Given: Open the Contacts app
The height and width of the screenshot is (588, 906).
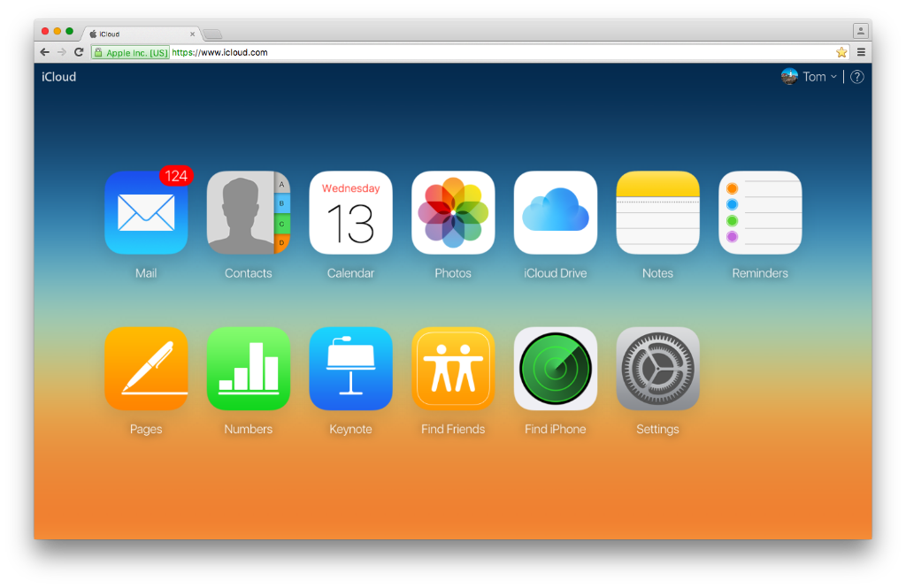Looking at the screenshot, I should (249, 212).
